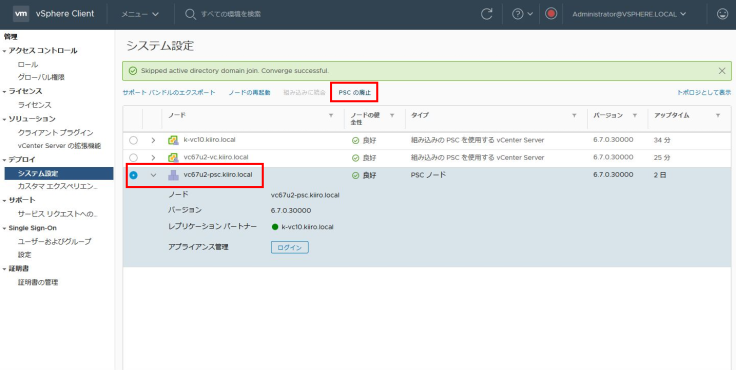The height and width of the screenshot is (370, 736).
Task: Click green replication partner status dot
Action: click(x=275, y=227)
